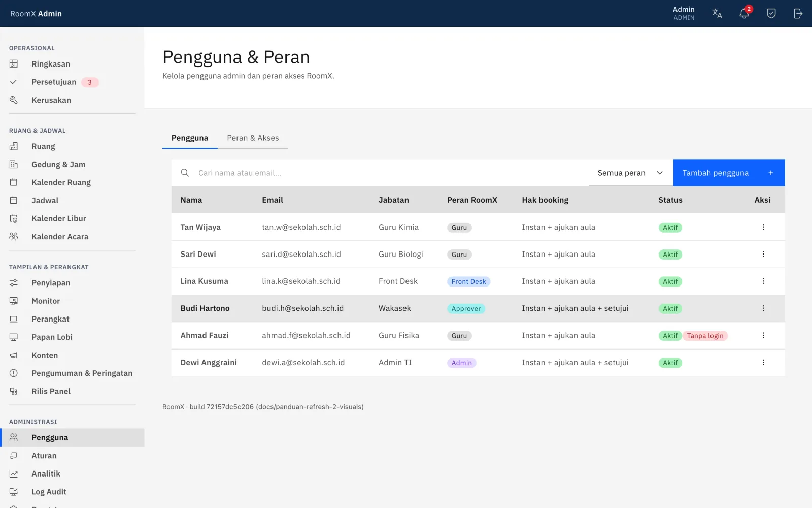Image resolution: width=812 pixels, height=508 pixels.
Task: Click the Tambah pengguna button
Action: [729, 173]
